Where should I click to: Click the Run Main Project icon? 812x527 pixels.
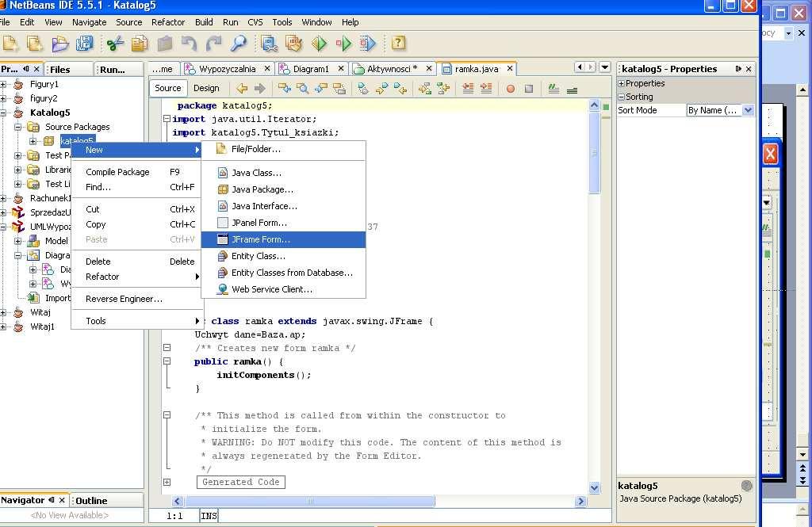click(319, 44)
